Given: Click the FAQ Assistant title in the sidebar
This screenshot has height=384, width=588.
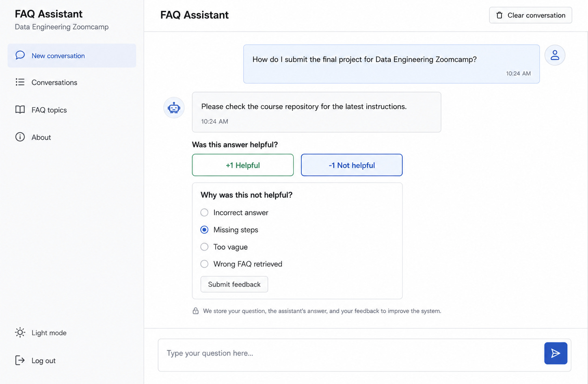Looking at the screenshot, I should [x=49, y=14].
